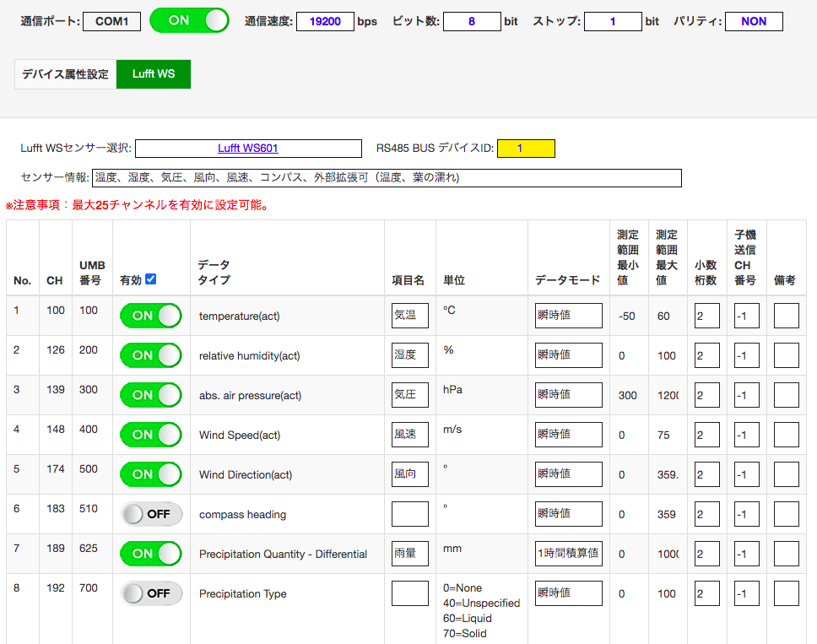Click CH value 174 in row 5
The width and height of the screenshot is (817, 644).
[x=56, y=469]
